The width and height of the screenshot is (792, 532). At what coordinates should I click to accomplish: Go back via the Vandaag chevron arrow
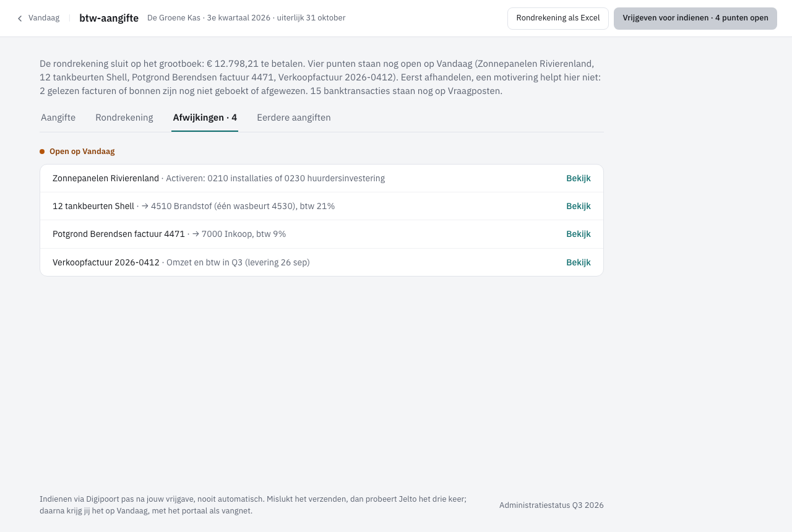click(20, 19)
